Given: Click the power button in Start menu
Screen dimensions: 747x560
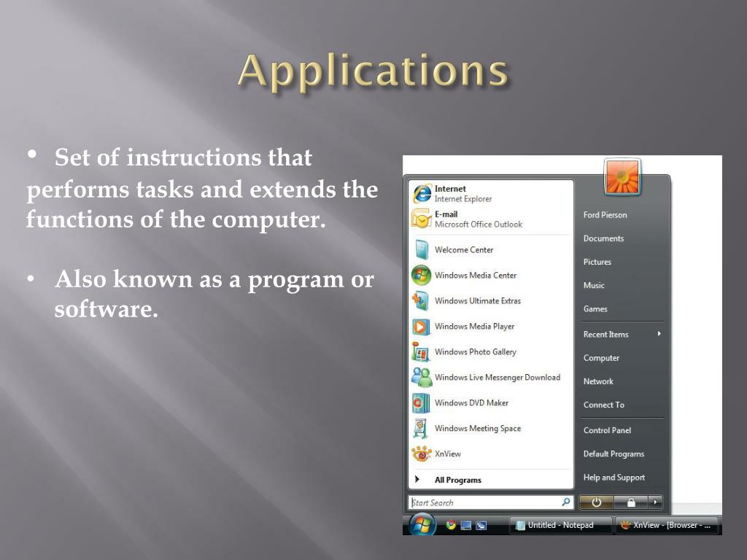Looking at the screenshot, I should pos(596,502).
